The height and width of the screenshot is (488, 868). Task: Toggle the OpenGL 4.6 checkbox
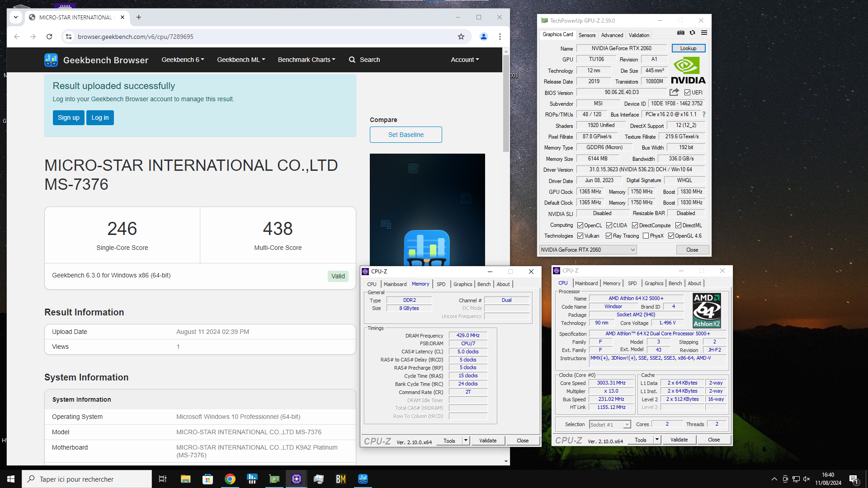671,236
